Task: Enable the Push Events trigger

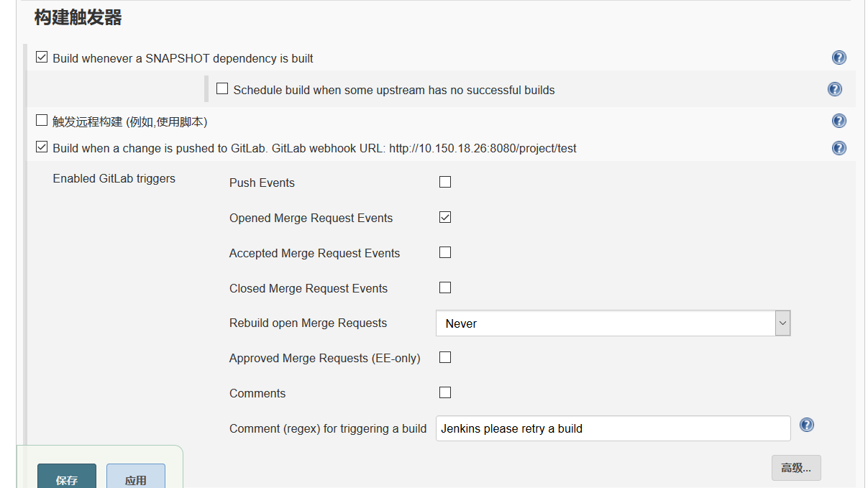Action: 444,182
